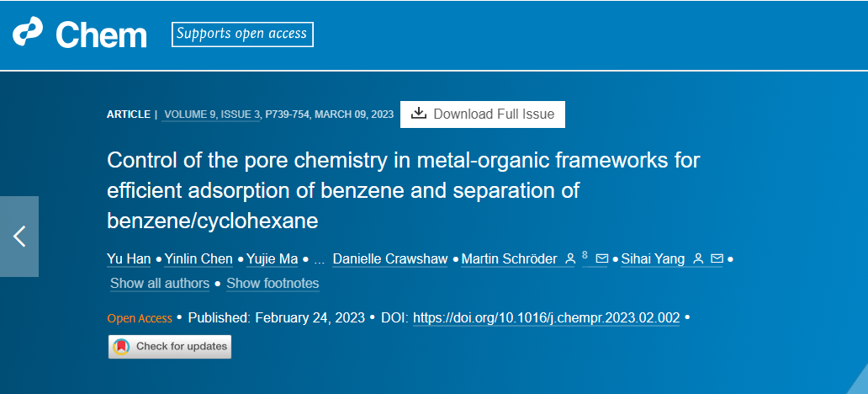Open the Chem journal home title

point(101,35)
